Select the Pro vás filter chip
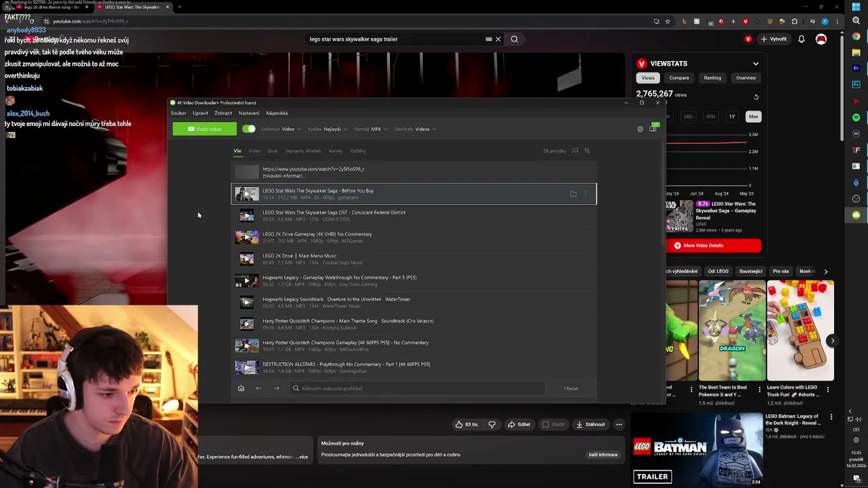 coord(781,271)
